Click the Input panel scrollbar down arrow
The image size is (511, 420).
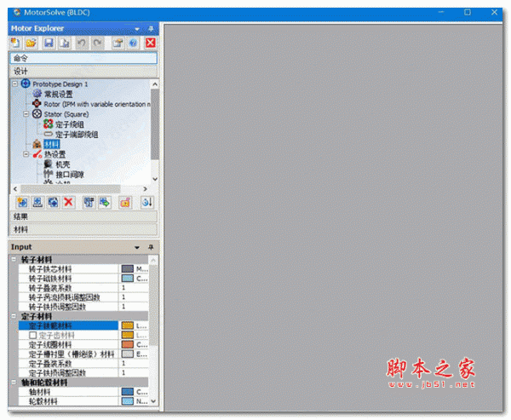[153, 401]
